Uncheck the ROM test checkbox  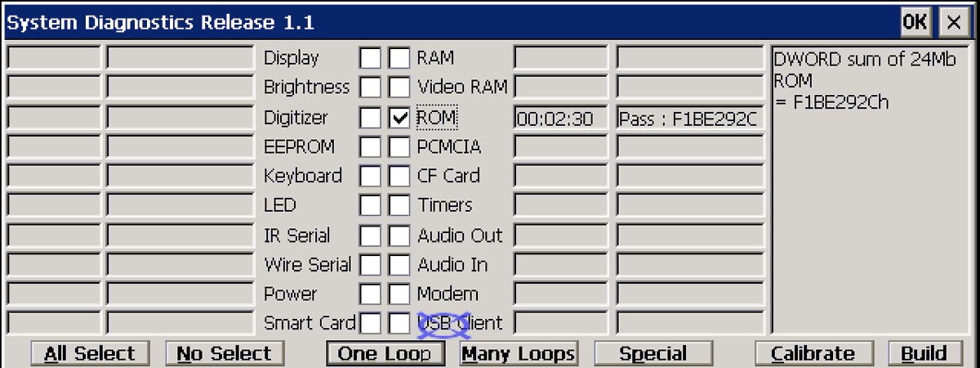pyautogui.click(x=399, y=118)
